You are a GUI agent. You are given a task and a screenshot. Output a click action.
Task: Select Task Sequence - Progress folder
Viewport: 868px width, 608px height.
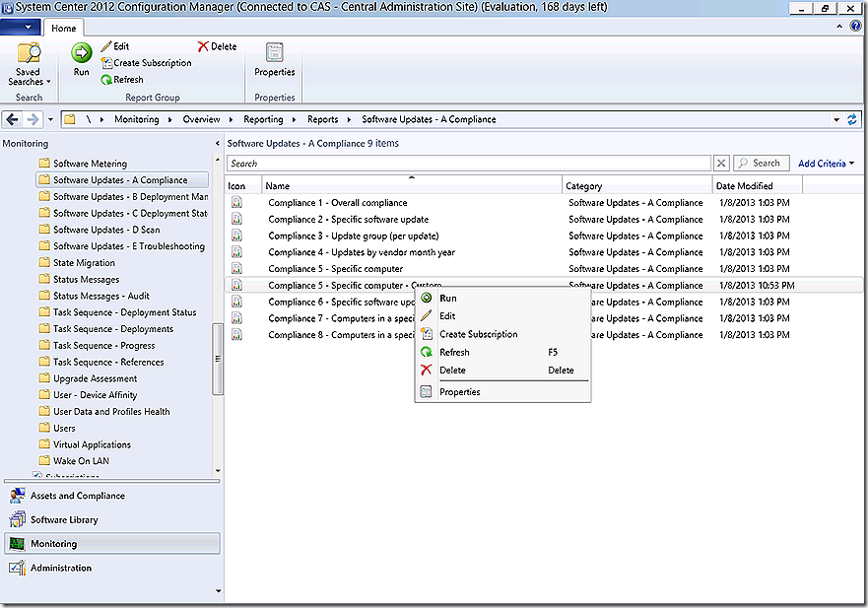pos(97,346)
